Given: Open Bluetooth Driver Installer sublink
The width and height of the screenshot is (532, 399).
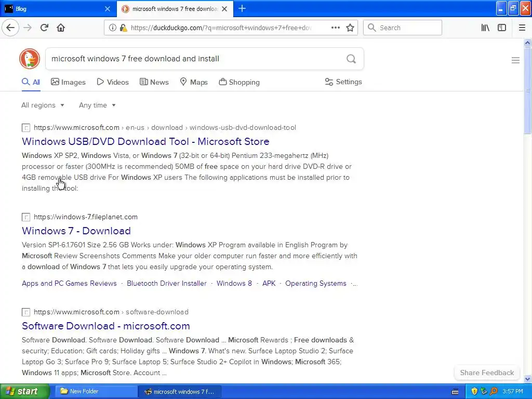Looking at the screenshot, I should tap(167, 283).
